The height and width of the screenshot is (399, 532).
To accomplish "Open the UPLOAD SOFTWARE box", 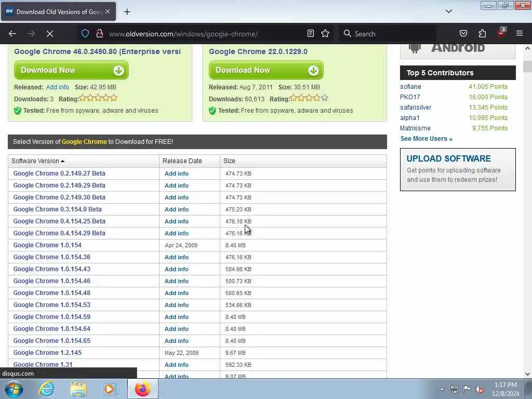I will point(458,169).
